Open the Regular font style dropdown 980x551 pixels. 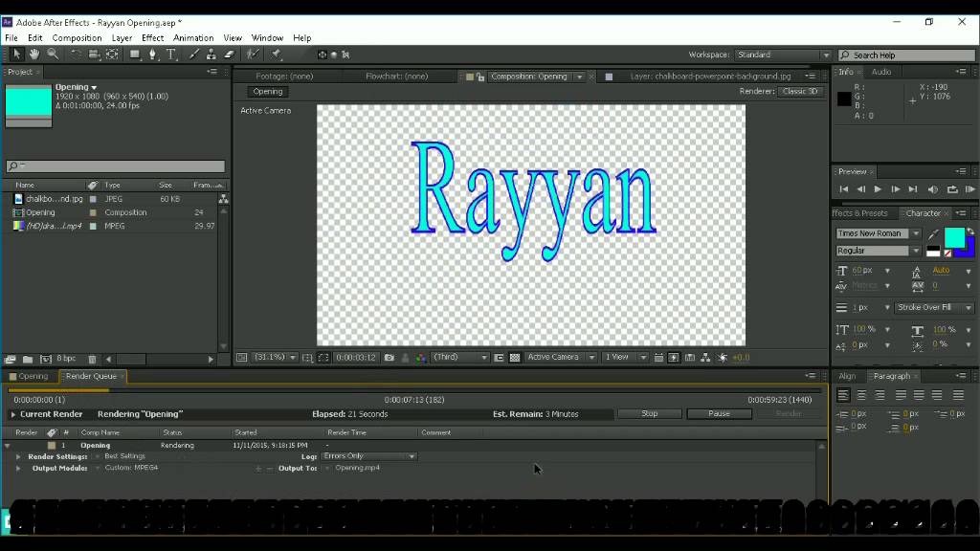(x=879, y=251)
